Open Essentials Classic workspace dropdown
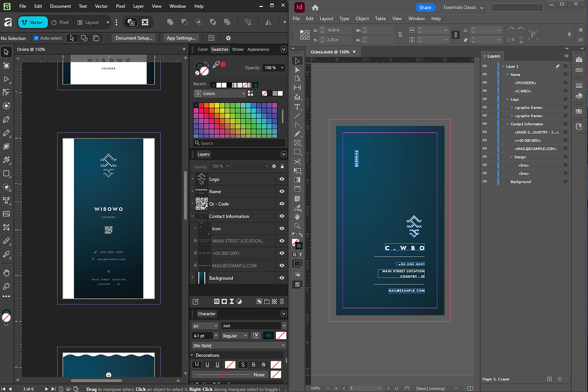The width and height of the screenshot is (588, 392). pos(463,7)
